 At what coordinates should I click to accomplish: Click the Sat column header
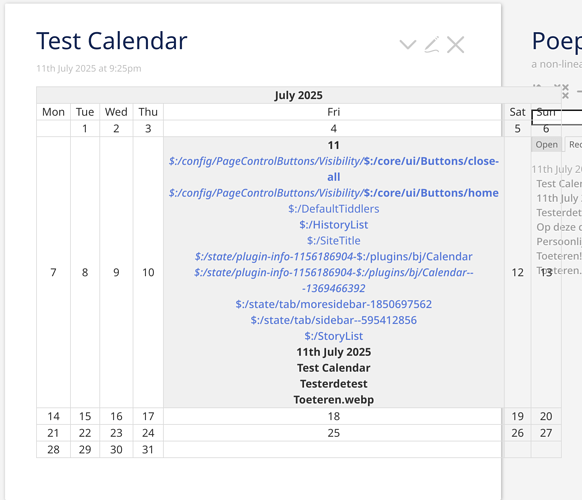point(517,112)
